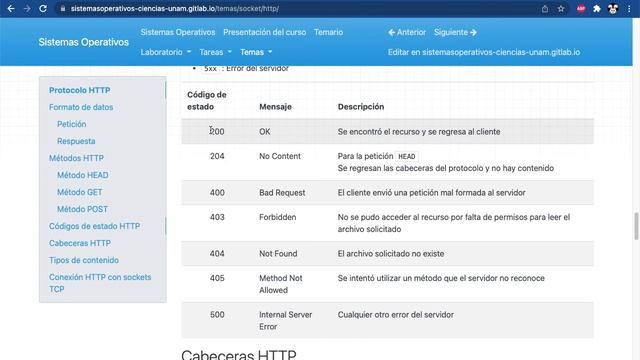Open site lock information icon
Image resolution: width=640 pixels, height=360 pixels.
tap(62, 9)
